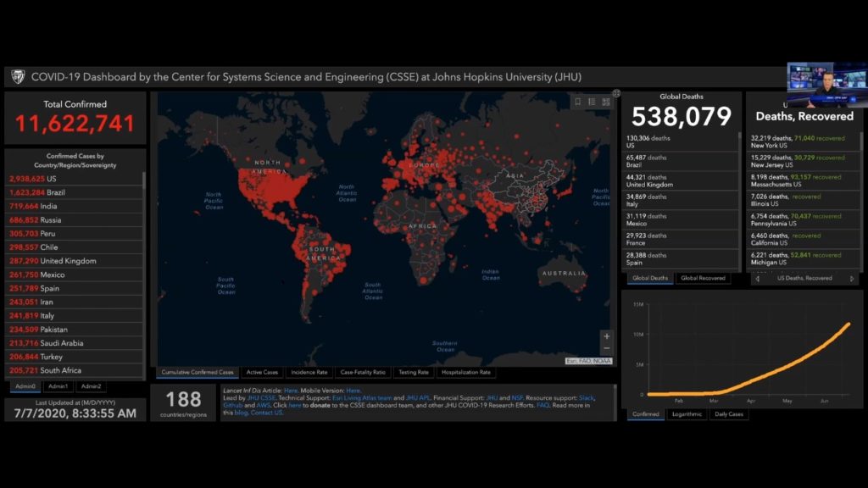Go to next US deaths panel
This screenshot has width=868, height=488.
pyautogui.click(x=852, y=278)
